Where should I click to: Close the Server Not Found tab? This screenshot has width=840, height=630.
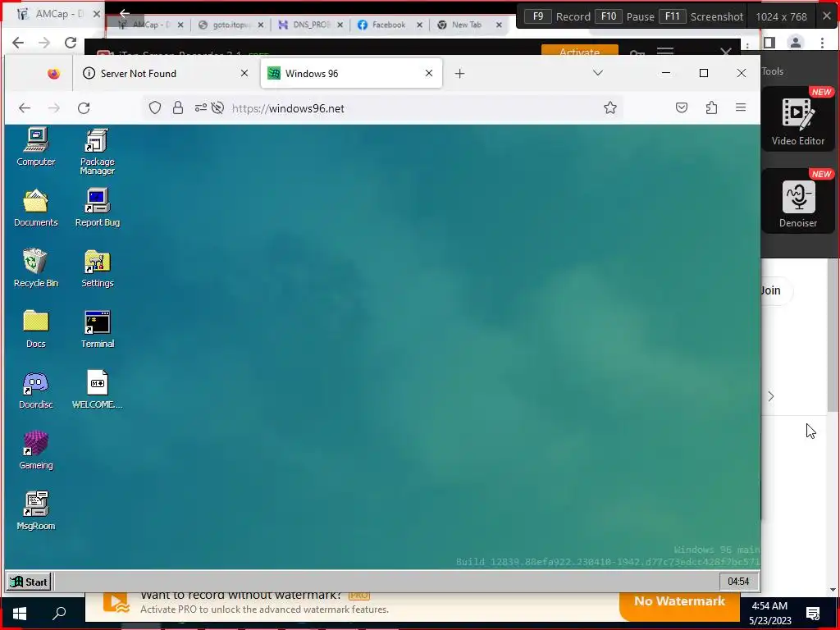pos(244,73)
